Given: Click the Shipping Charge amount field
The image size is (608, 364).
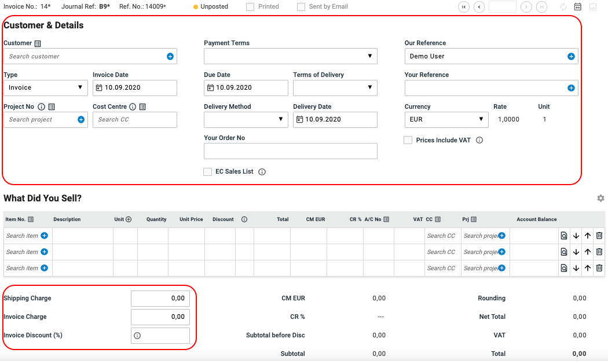Looking at the screenshot, I should click(x=160, y=299).
